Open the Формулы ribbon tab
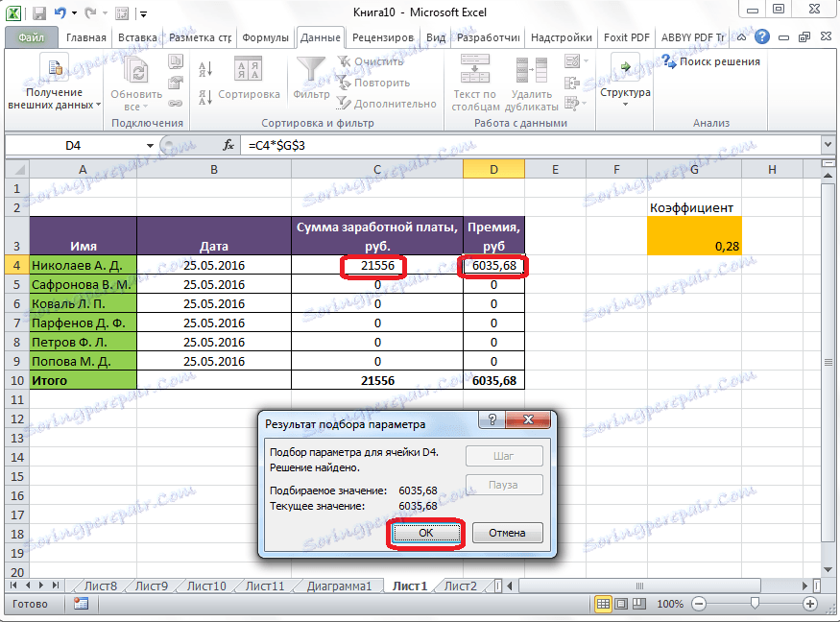The width and height of the screenshot is (840, 622). (x=265, y=37)
